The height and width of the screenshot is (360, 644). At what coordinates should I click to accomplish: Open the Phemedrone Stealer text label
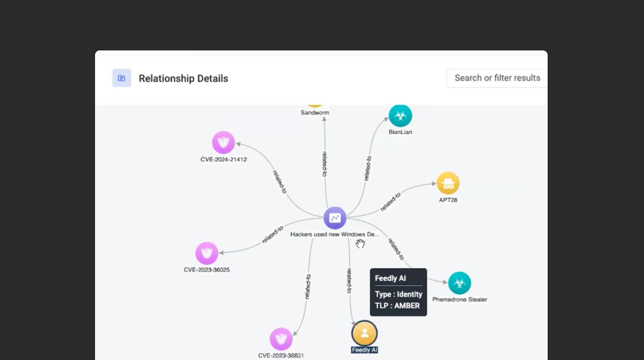click(460, 300)
